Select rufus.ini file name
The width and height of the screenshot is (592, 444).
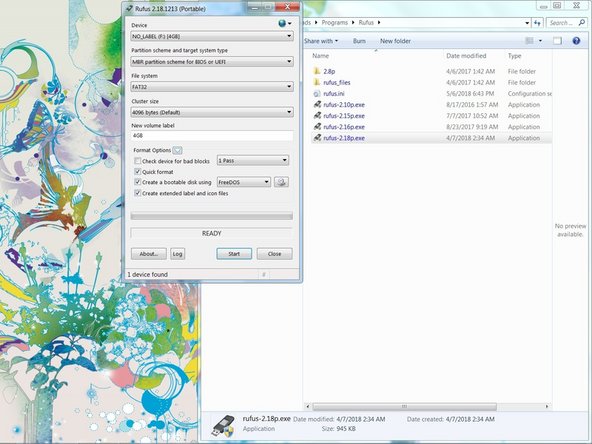[334, 94]
